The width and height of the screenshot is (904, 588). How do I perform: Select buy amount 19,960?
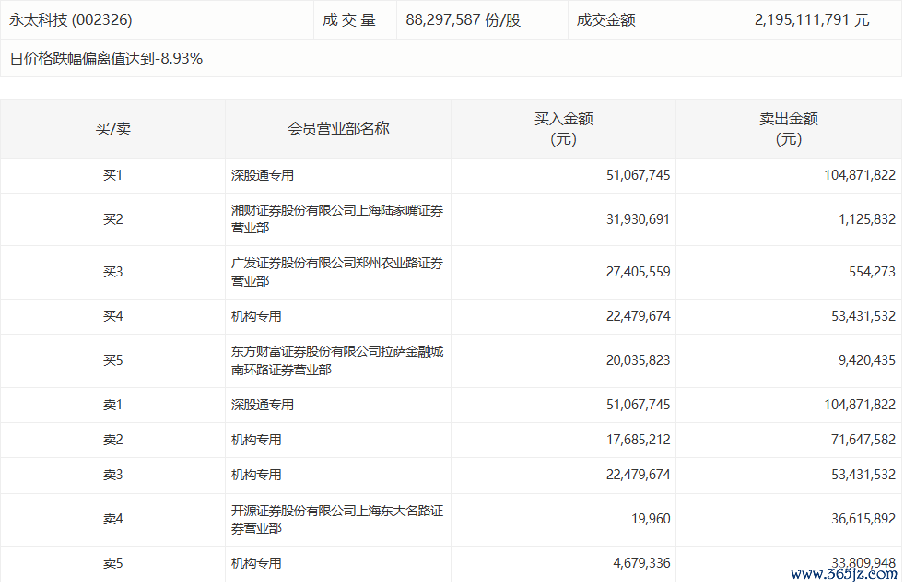coord(651,520)
